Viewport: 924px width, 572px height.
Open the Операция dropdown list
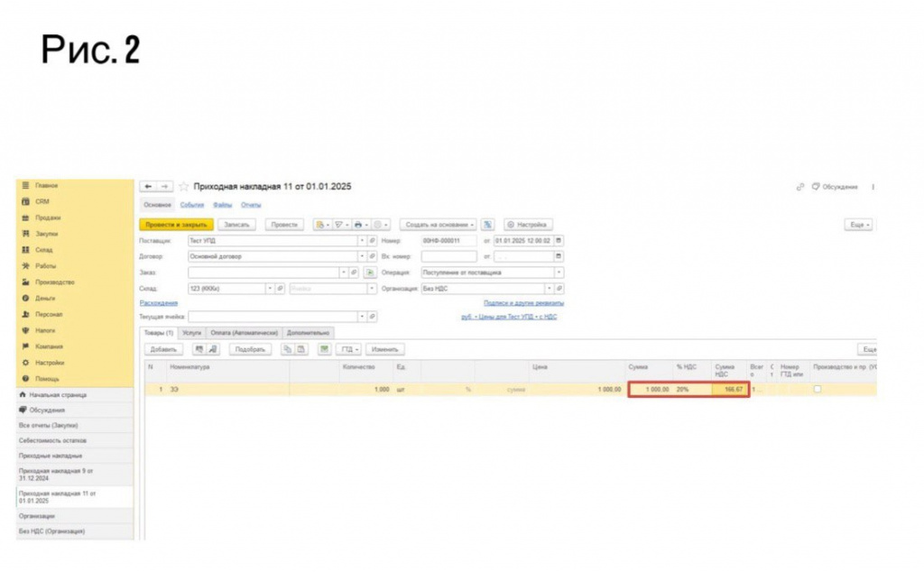point(559,272)
